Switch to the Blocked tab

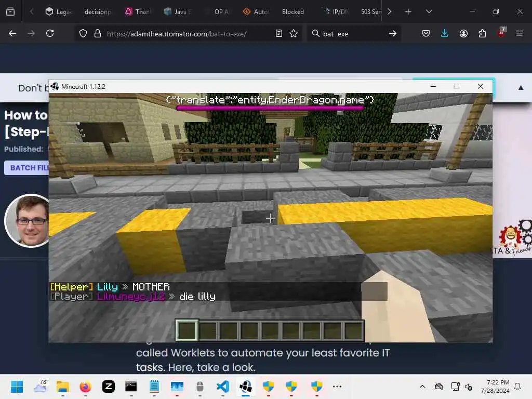point(293,12)
